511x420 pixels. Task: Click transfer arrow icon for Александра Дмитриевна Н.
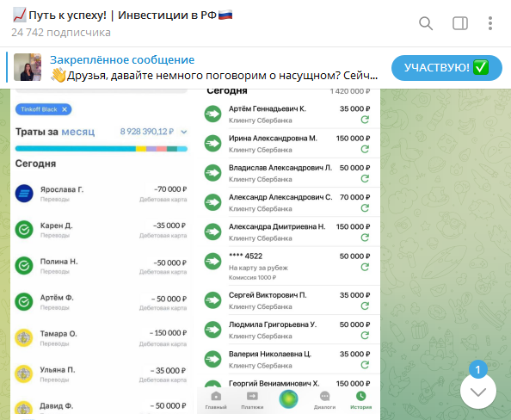(212, 232)
